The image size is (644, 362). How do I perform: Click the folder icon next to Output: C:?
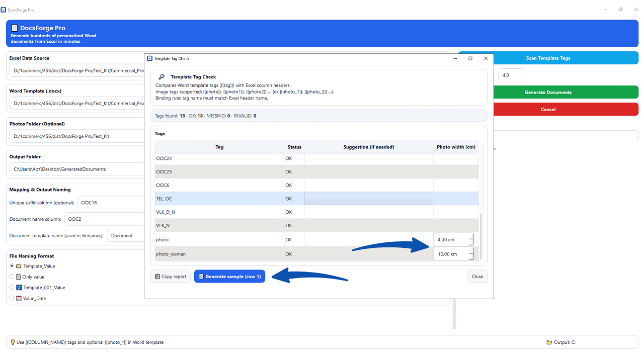(x=548, y=342)
